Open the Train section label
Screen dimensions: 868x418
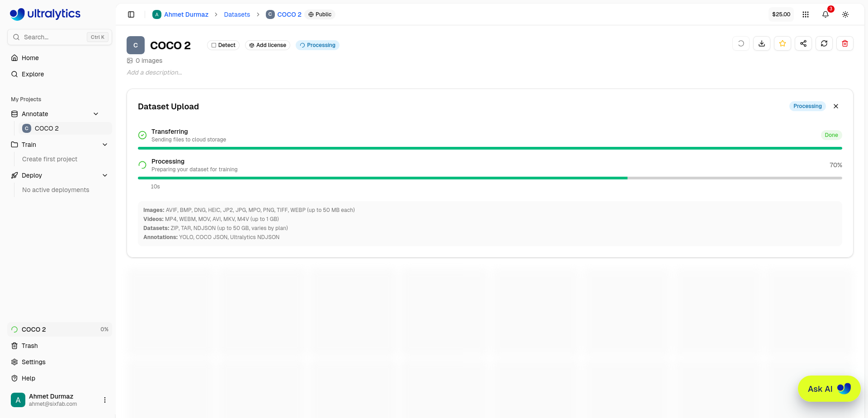click(x=29, y=145)
